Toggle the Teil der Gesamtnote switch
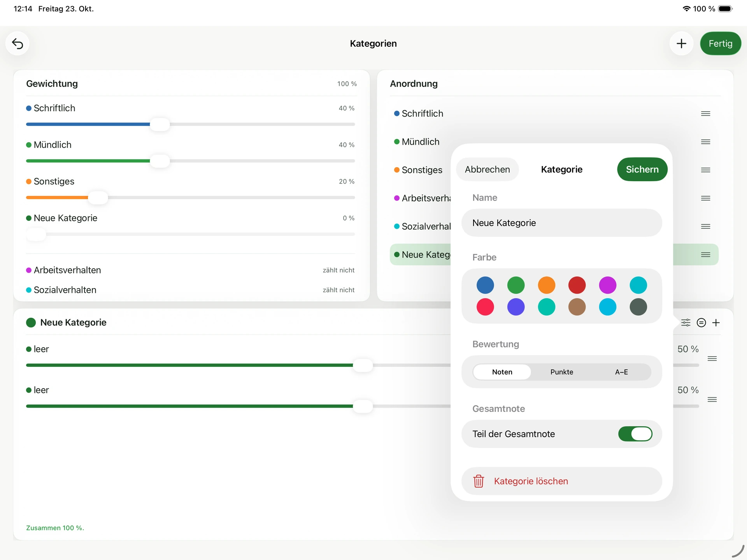The height and width of the screenshot is (560, 747). 635,434
